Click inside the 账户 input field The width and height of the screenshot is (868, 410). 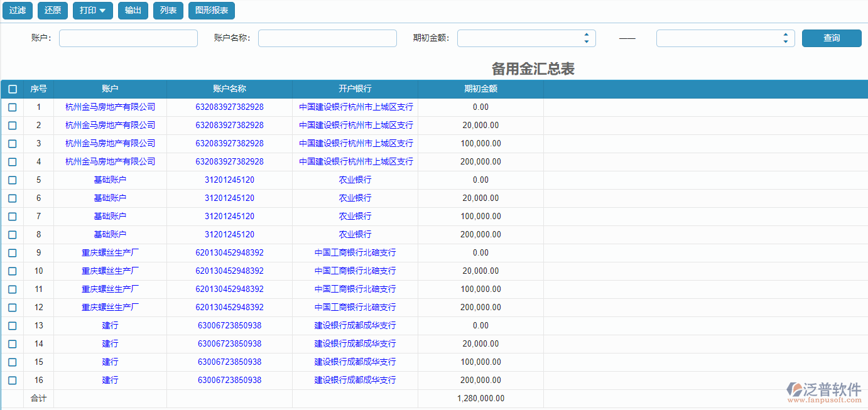[128, 38]
